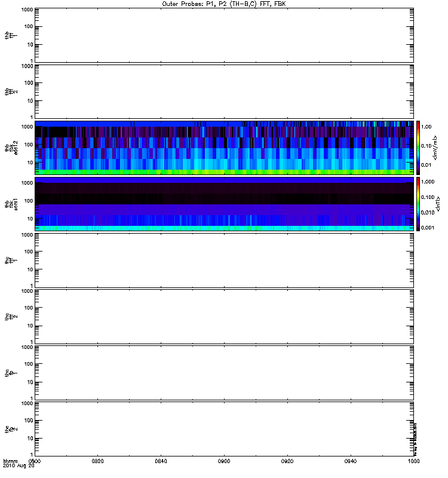Click the 'thc fp 1' axis label
The image size is (448, 478).
[x=11, y=372]
